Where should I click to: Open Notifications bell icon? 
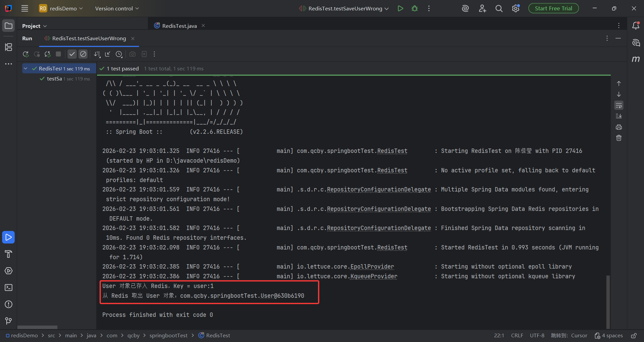pos(636,25)
